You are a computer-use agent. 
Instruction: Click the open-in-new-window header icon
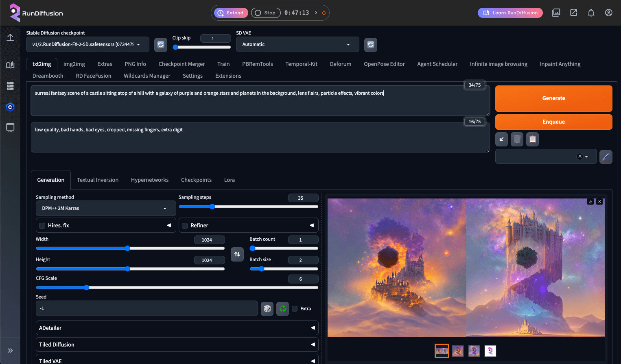click(x=573, y=13)
